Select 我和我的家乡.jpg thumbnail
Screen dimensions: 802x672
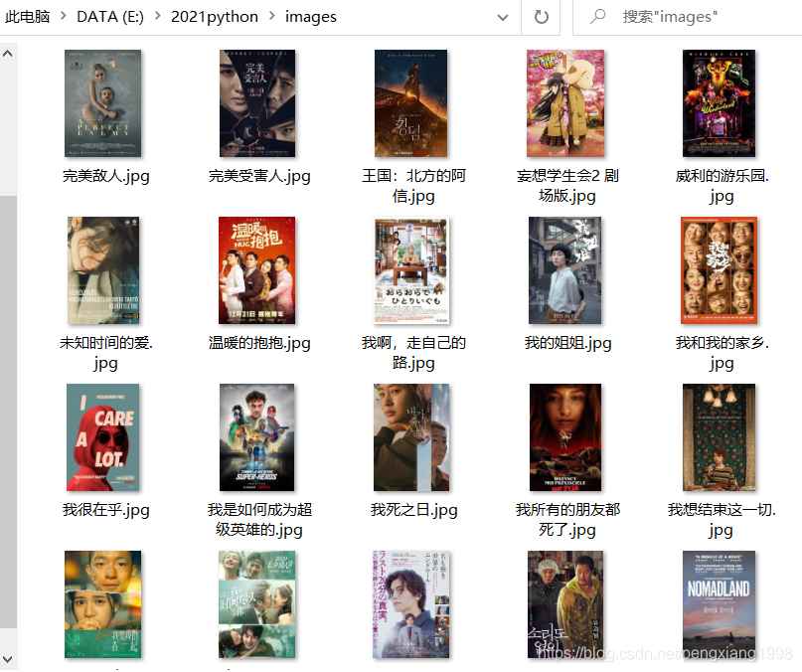point(720,270)
